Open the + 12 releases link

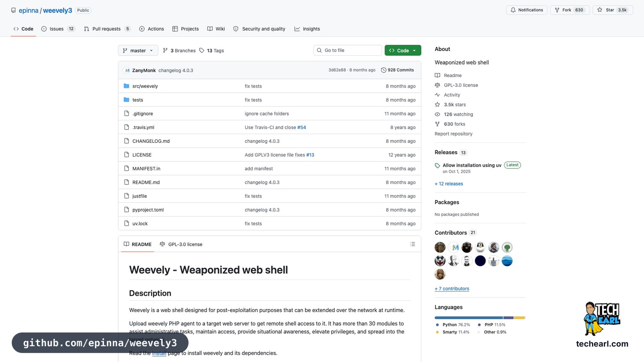tap(449, 184)
